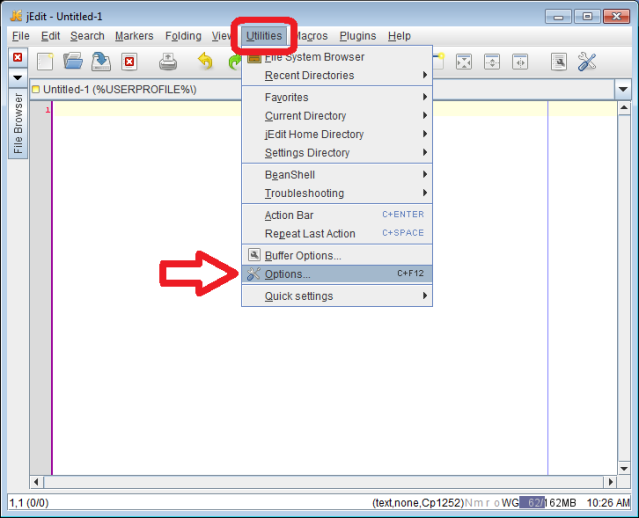The width and height of the screenshot is (639, 518).
Task: Expand the Troubleshooting submenu
Action: (337, 193)
